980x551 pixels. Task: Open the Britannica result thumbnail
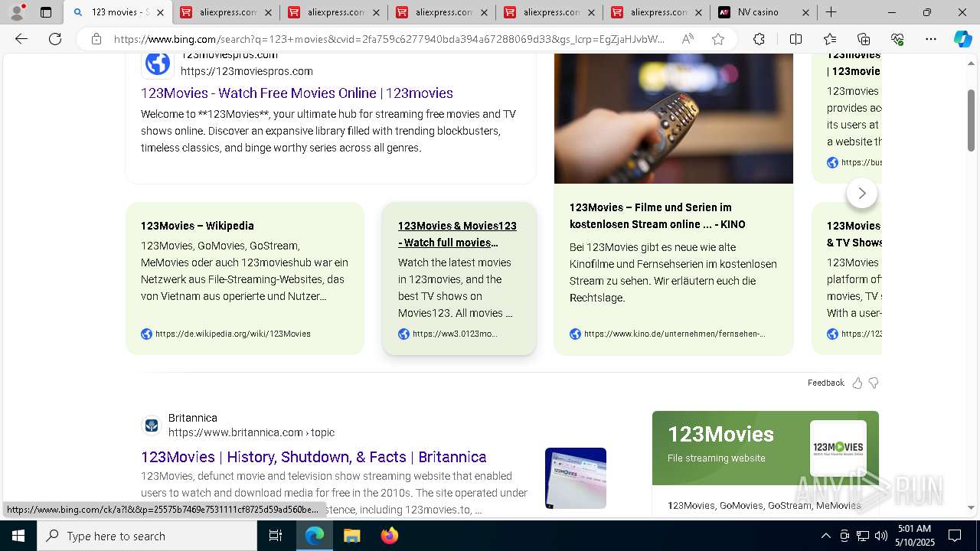click(x=576, y=478)
